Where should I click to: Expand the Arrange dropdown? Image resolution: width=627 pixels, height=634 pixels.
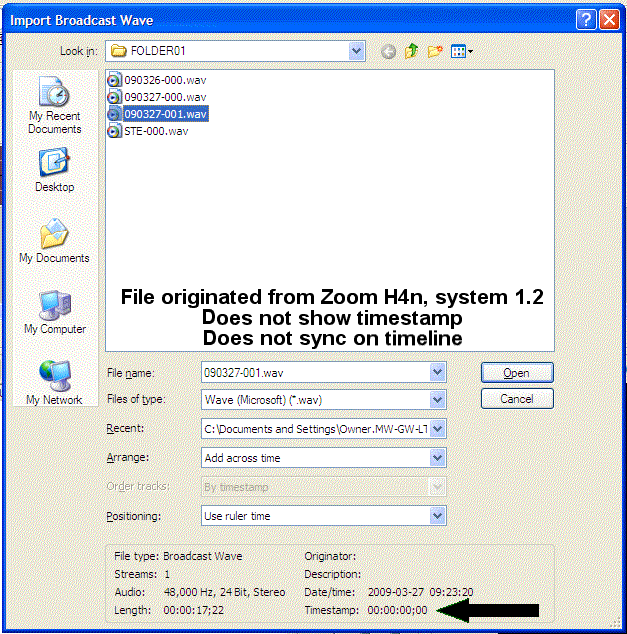point(437,457)
